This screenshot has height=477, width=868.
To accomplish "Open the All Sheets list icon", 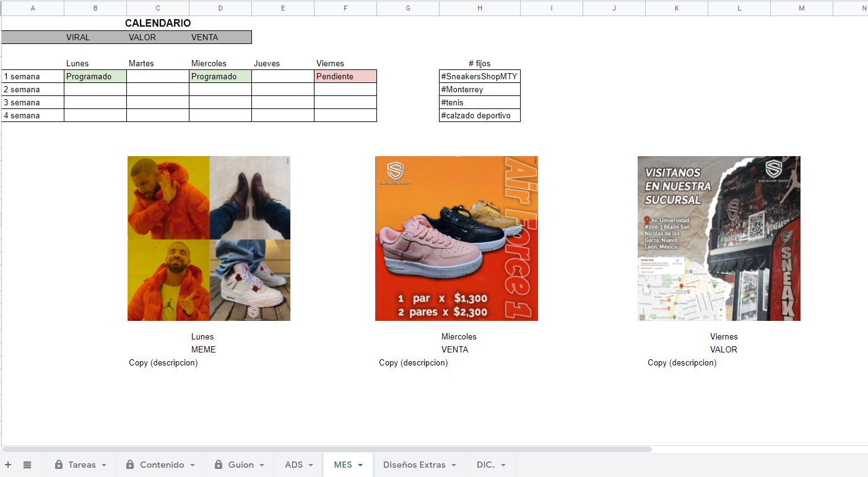I will click(27, 465).
